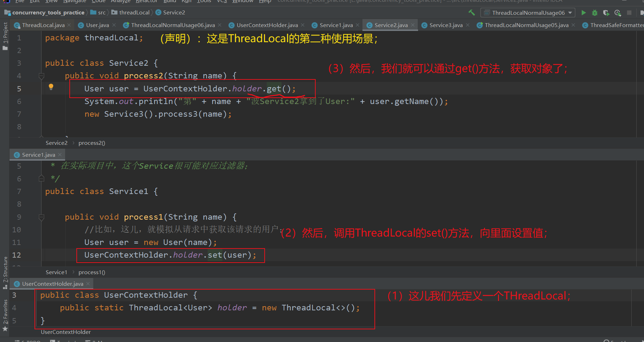Open the Navigate menu
Screen dimensions: 644x342
coord(75,1)
